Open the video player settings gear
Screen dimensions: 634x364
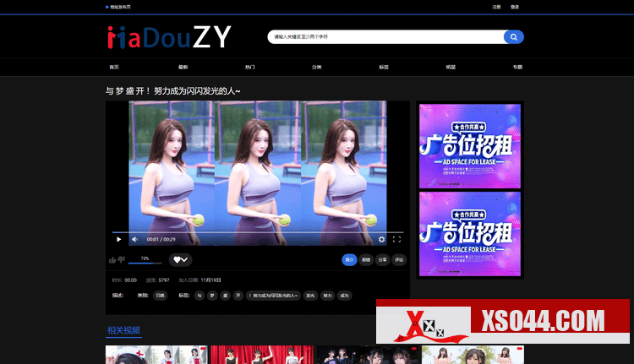(381, 239)
